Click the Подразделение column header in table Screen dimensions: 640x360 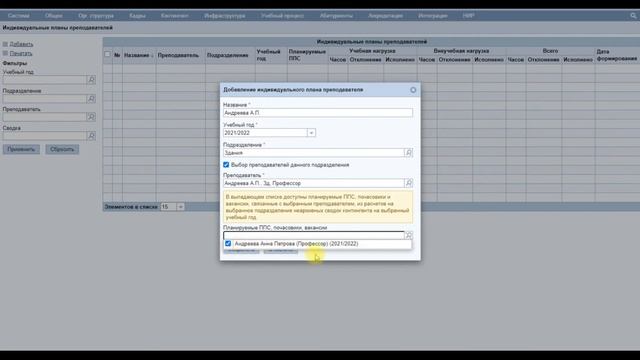[x=227, y=55]
